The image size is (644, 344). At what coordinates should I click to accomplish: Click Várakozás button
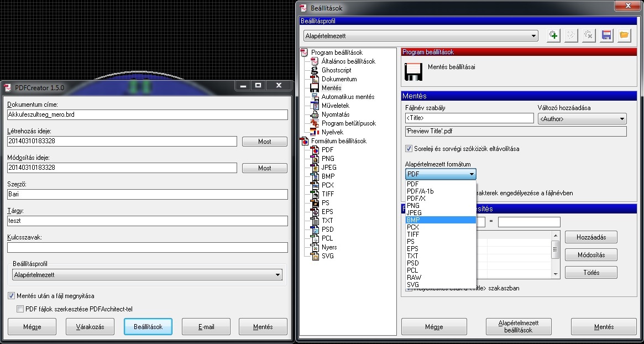(90, 327)
